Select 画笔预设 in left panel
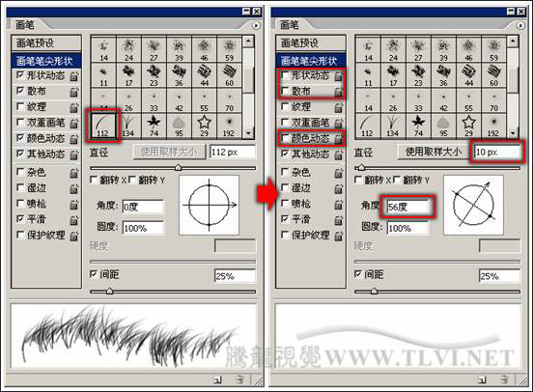Viewport: 533px width, 392px height. (46, 43)
